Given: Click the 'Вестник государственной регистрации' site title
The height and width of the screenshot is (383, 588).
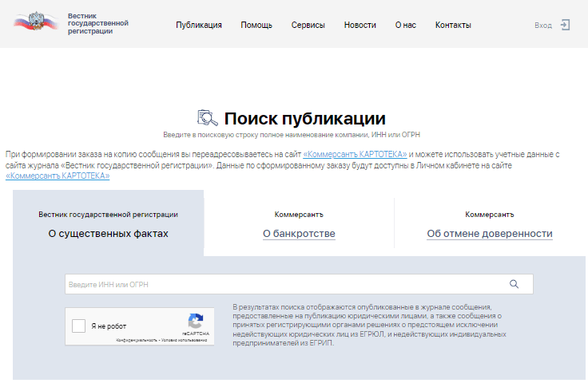Looking at the screenshot, I should tap(98, 23).
